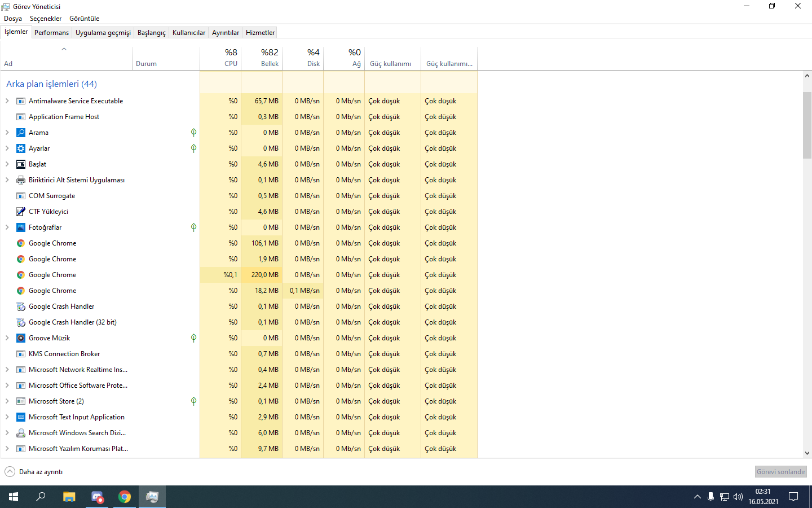Click the KMS Connection Broker icon

[21, 354]
